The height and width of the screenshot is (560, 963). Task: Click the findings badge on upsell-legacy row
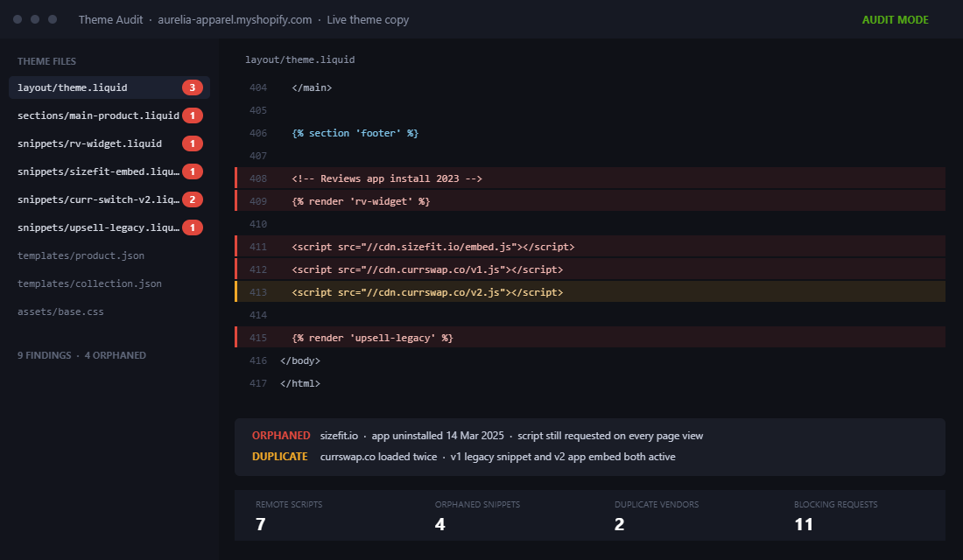click(x=193, y=227)
